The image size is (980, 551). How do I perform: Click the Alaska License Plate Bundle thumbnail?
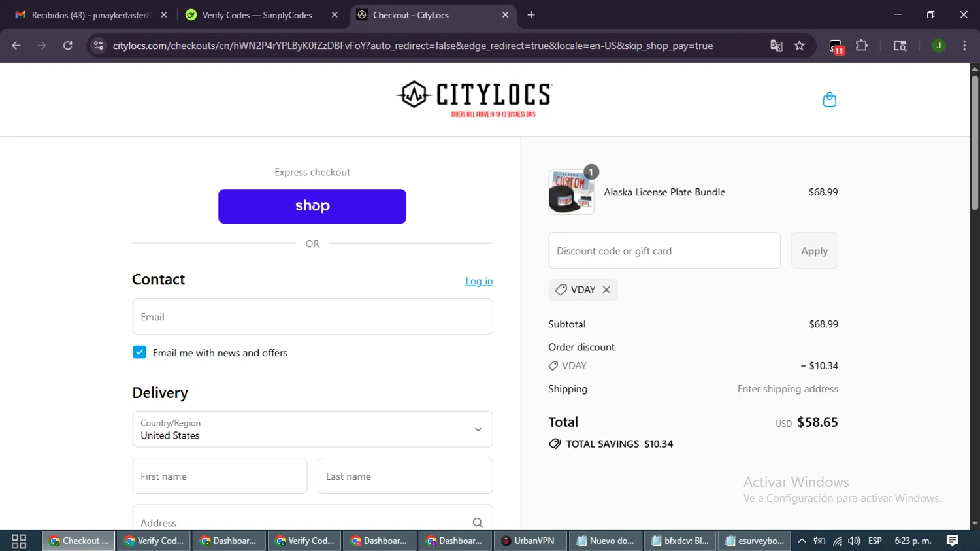point(571,192)
